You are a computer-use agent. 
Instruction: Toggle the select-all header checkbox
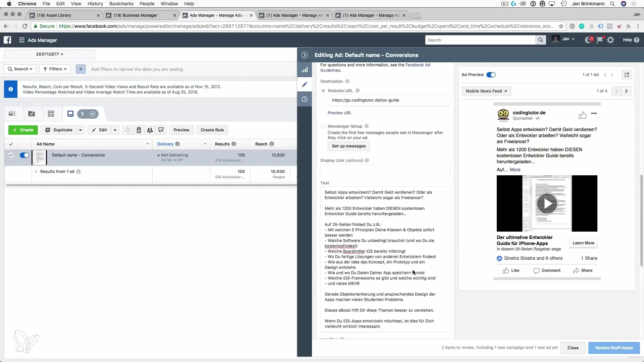pyautogui.click(x=11, y=144)
